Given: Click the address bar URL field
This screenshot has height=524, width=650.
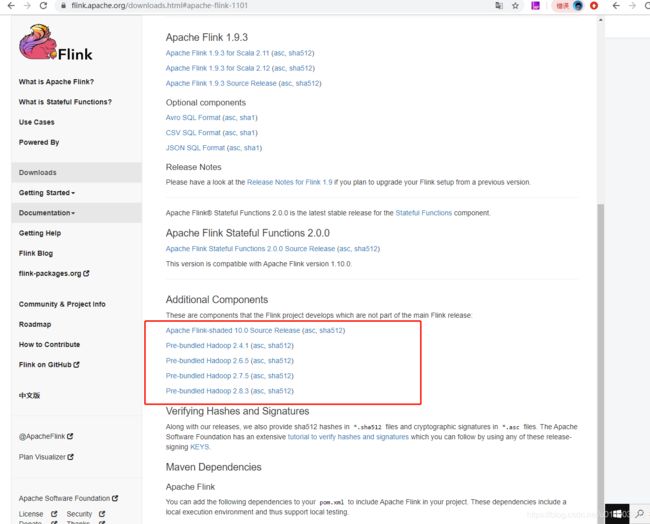Looking at the screenshot, I should click(274, 6).
